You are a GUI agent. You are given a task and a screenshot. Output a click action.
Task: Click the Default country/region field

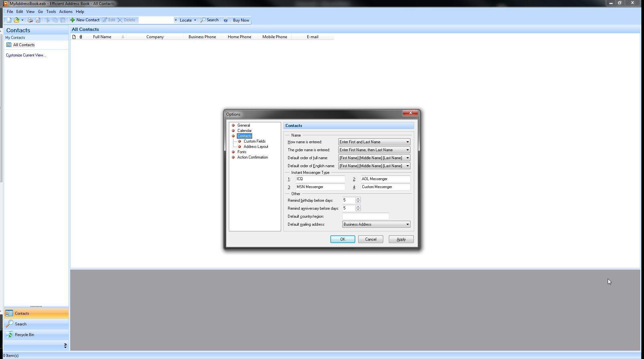[366, 216]
